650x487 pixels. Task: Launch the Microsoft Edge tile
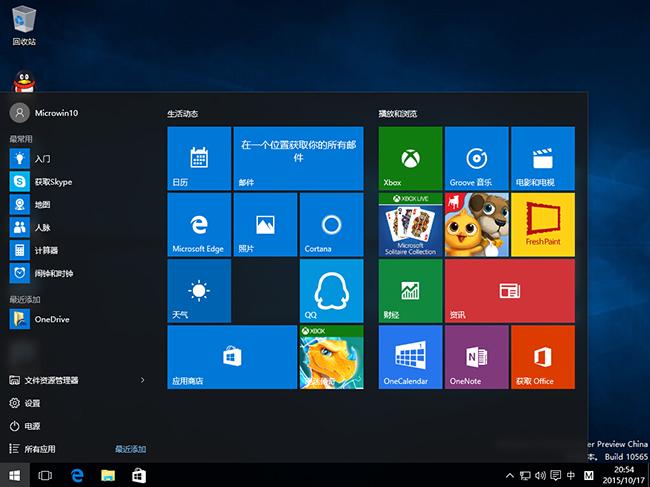pyautogui.click(x=199, y=225)
